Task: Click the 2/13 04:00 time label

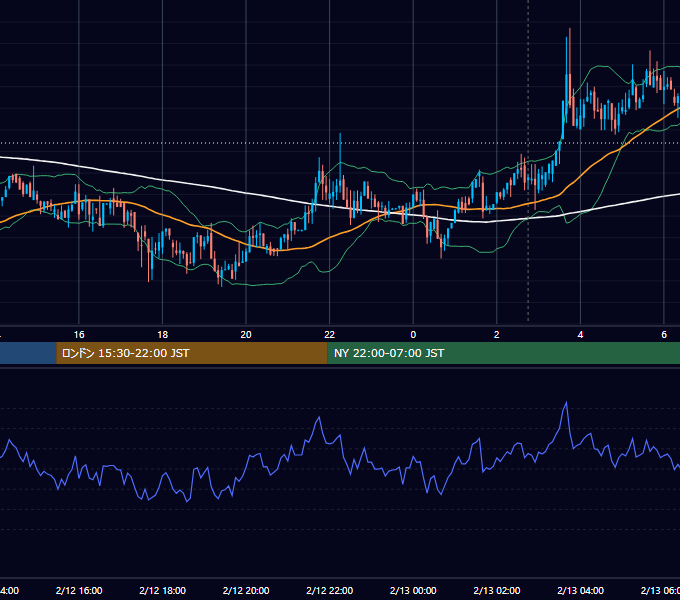Action: click(580, 590)
